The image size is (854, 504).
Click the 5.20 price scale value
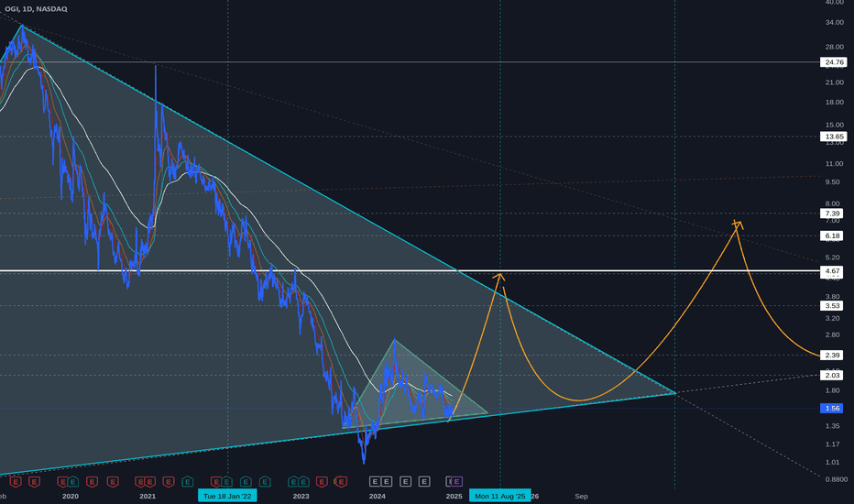(x=832, y=257)
